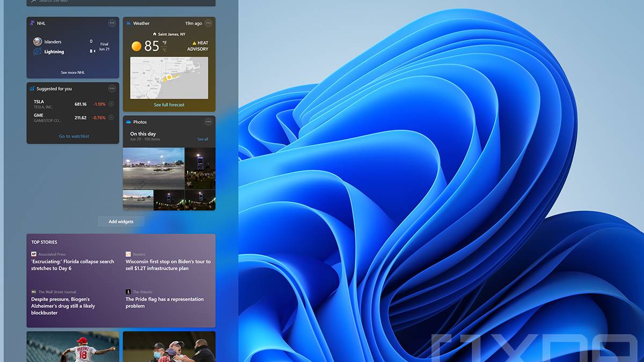Screen dimensions: 644x362
Task: Click the -0.76% change value
Action: [x=99, y=117]
